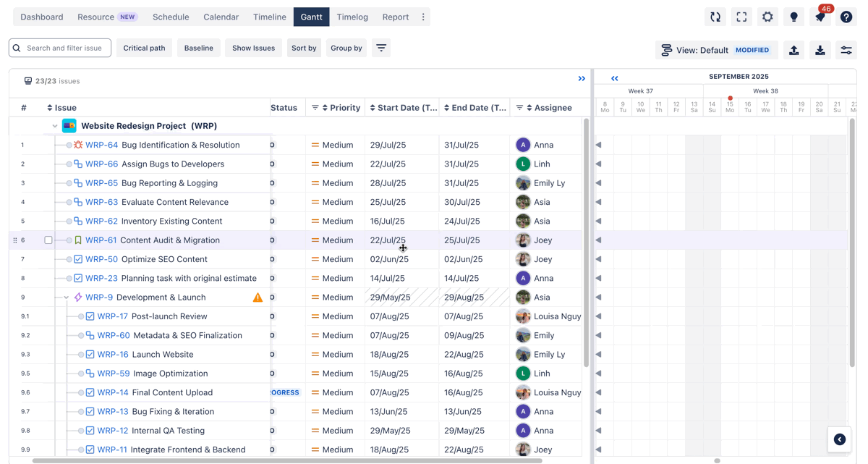
Task: Click the sync refresh icon
Action: click(715, 17)
